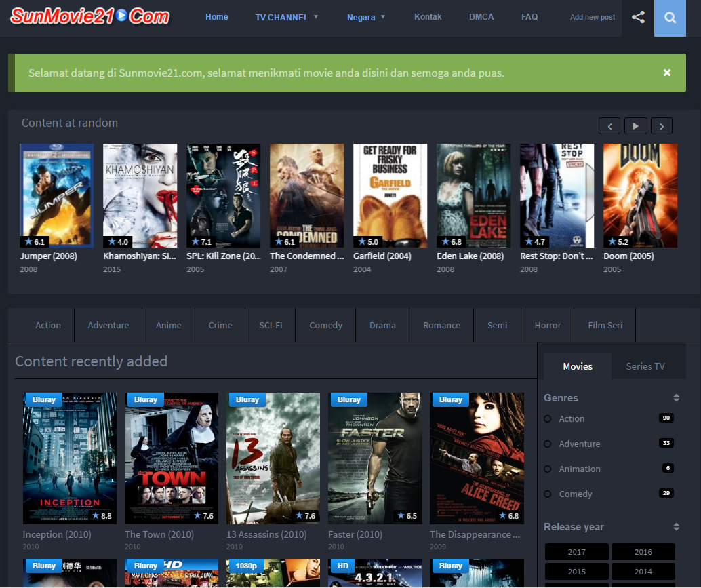Screen dimensions: 701x588
Task: Select the Comedy genre radio button
Action: [x=548, y=494]
